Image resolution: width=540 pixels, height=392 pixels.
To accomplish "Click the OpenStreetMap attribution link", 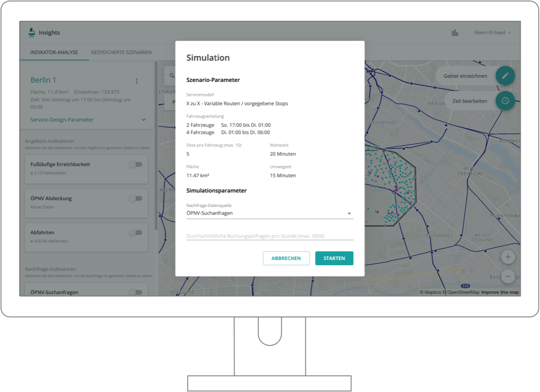I will coord(461,292).
